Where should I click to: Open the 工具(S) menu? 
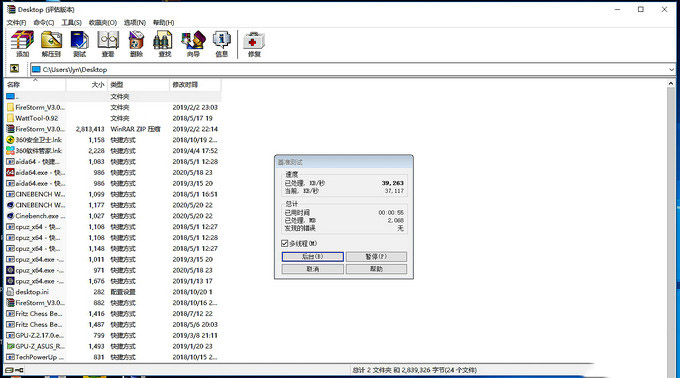[x=72, y=23]
